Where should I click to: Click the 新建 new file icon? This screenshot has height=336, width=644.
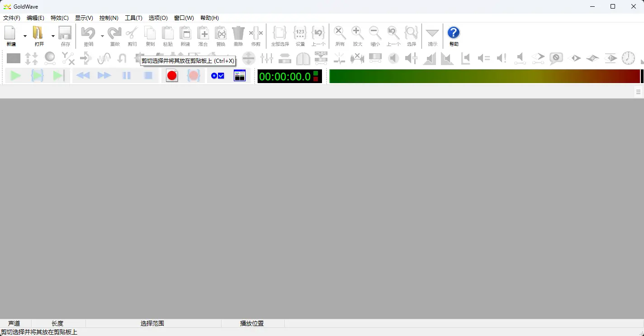click(x=10, y=33)
